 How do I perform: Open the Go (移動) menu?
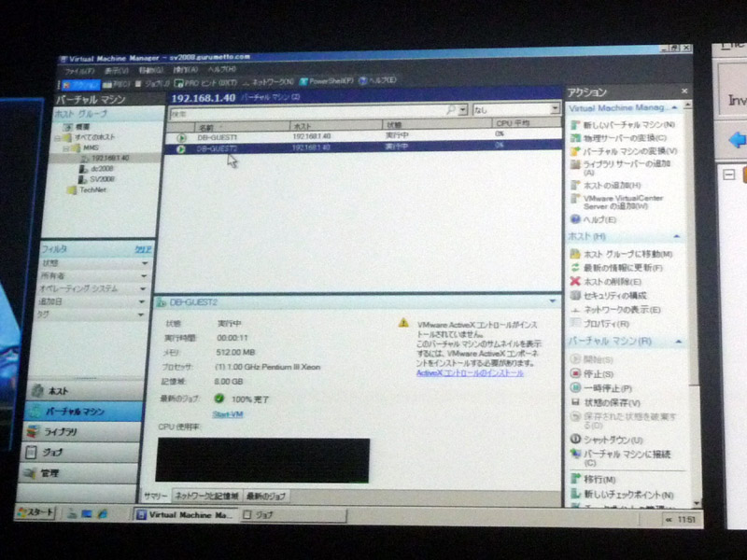150,70
